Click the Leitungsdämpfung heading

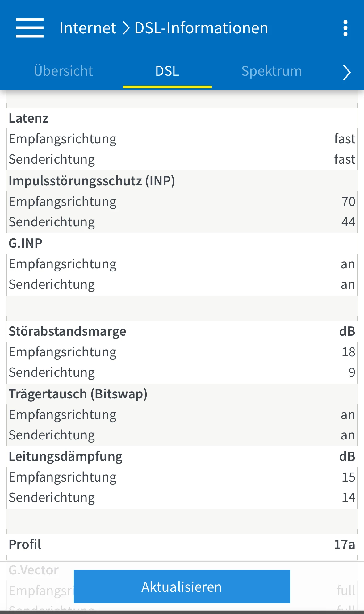point(65,456)
